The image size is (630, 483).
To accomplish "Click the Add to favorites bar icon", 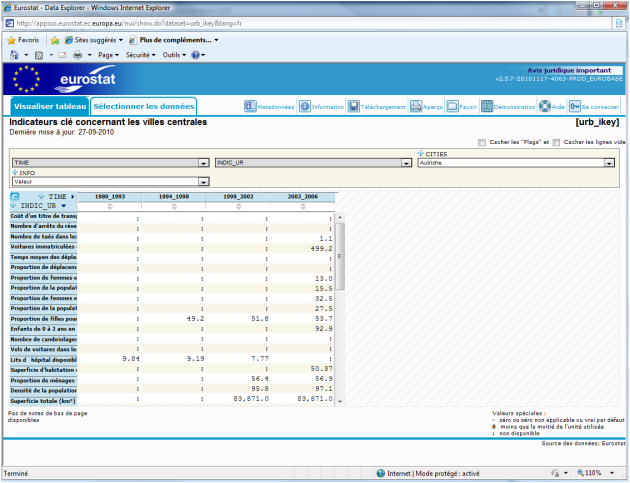I will [x=55, y=40].
